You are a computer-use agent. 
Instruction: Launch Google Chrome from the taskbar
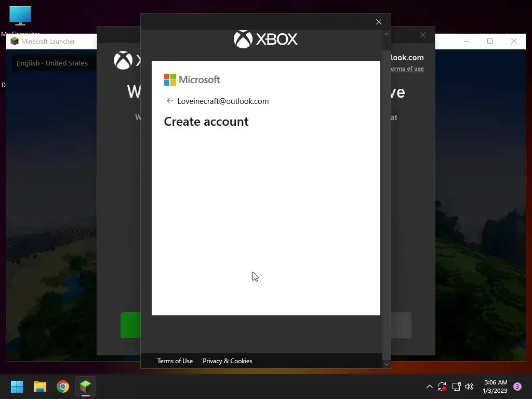pyautogui.click(x=63, y=387)
